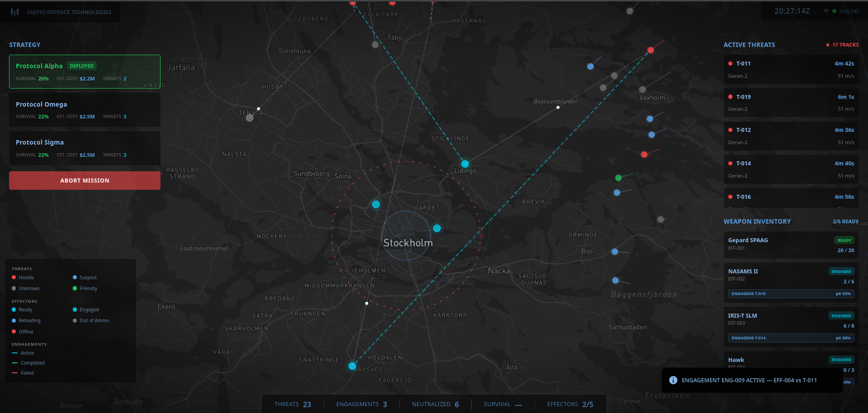Switch to the ENGAGEMENTS stat in bottom bar

(361, 404)
